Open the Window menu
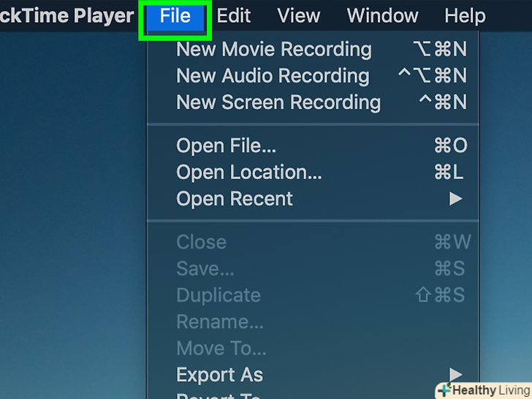532x399 pixels. pyautogui.click(x=382, y=15)
